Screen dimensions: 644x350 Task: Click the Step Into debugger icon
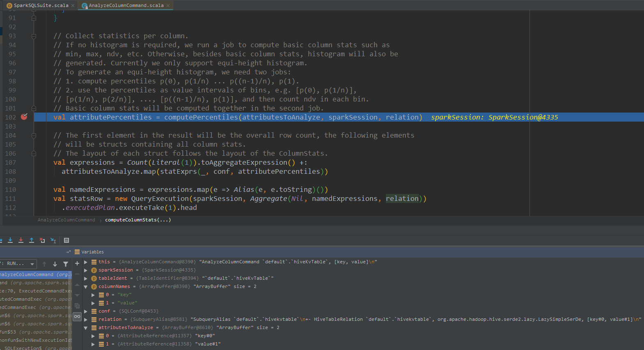click(10, 240)
